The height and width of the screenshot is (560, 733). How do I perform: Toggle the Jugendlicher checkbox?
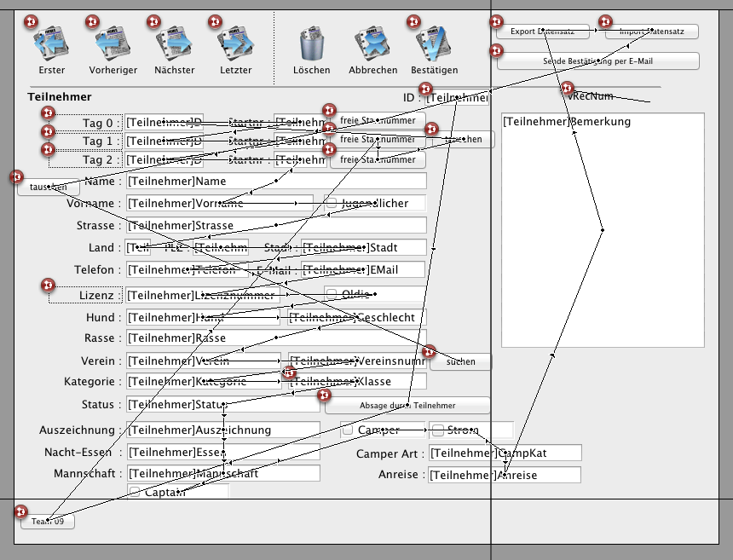pos(332,203)
